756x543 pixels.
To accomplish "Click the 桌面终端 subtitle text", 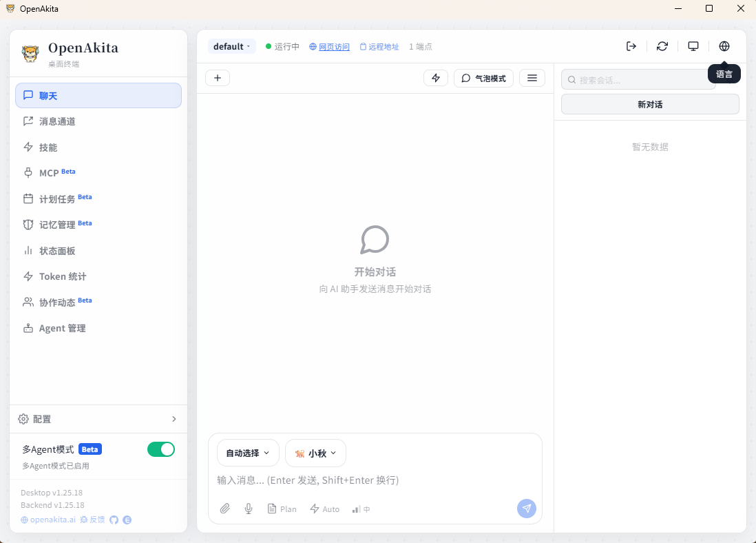I will point(63,64).
